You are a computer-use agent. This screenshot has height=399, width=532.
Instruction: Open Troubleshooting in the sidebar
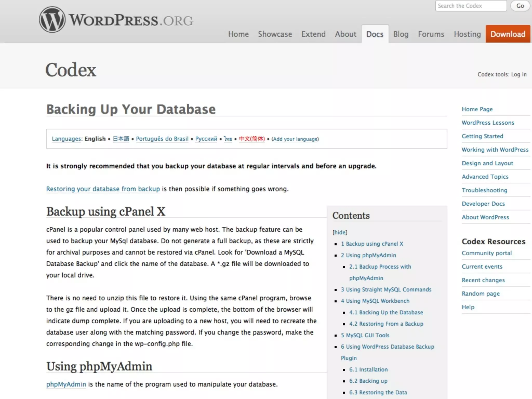[484, 190]
